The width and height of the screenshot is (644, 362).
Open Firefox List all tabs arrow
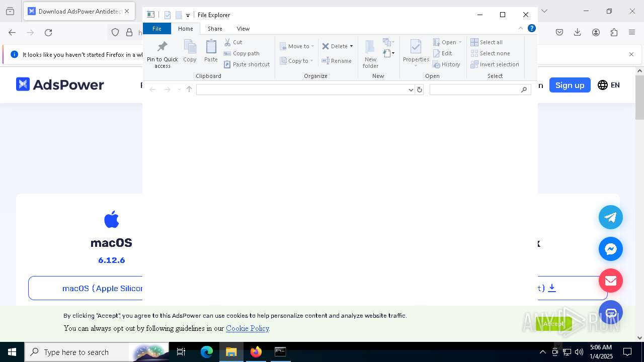coord(544,11)
